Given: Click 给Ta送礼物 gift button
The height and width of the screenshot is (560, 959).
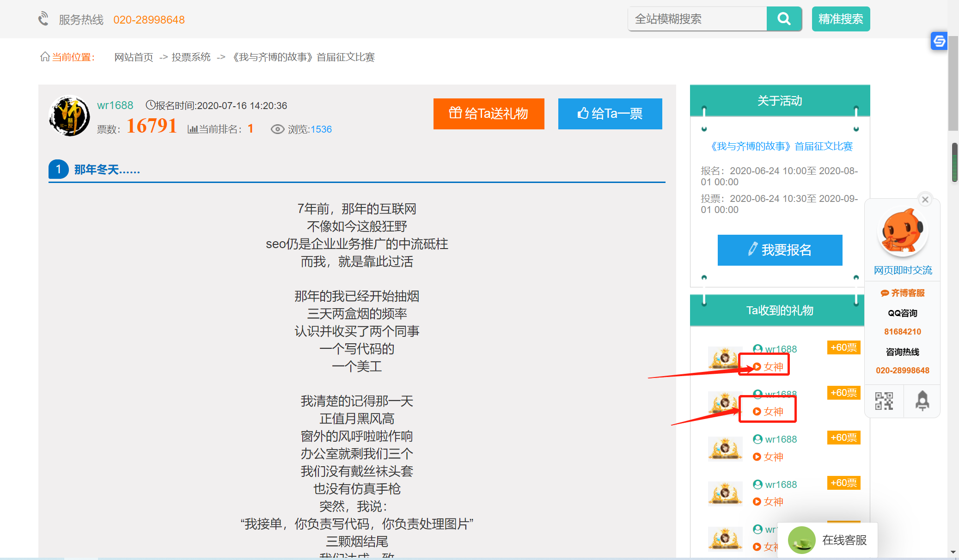Looking at the screenshot, I should 489,114.
